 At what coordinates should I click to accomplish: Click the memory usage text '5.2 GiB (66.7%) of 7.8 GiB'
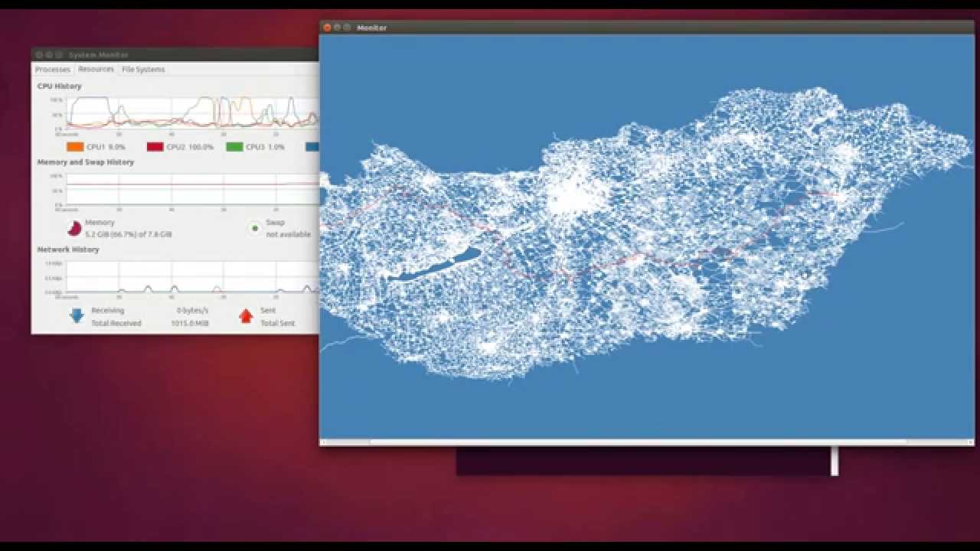tap(129, 234)
